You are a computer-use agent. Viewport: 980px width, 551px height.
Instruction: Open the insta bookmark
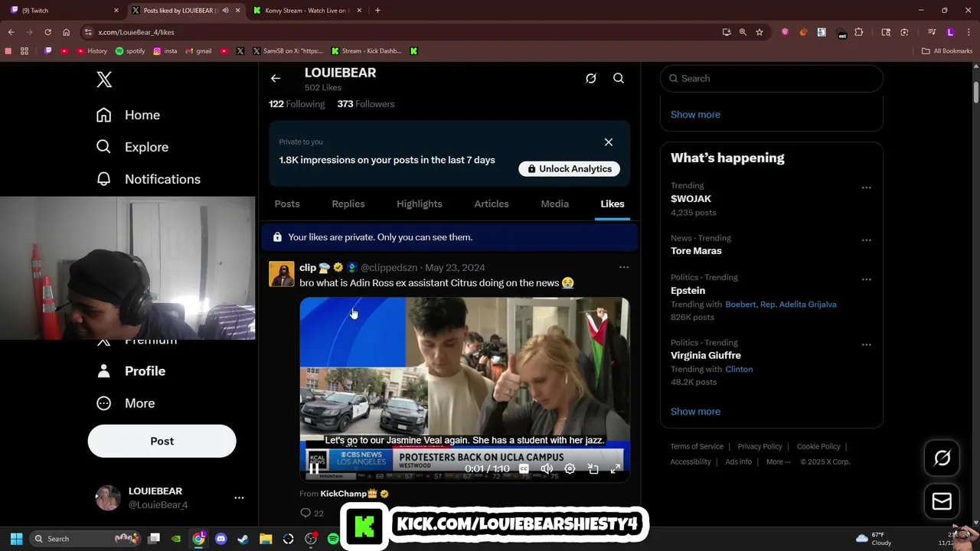[x=165, y=51]
